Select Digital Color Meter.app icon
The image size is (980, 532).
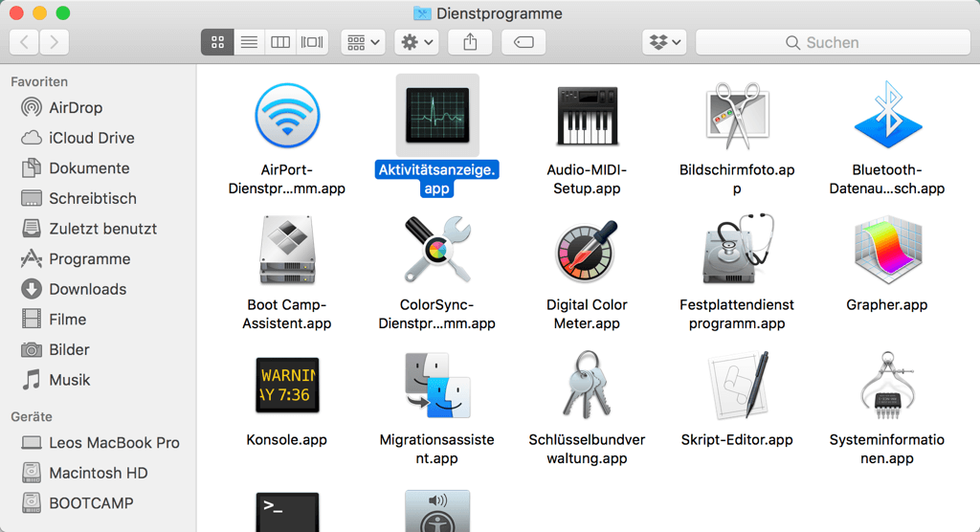(x=587, y=251)
